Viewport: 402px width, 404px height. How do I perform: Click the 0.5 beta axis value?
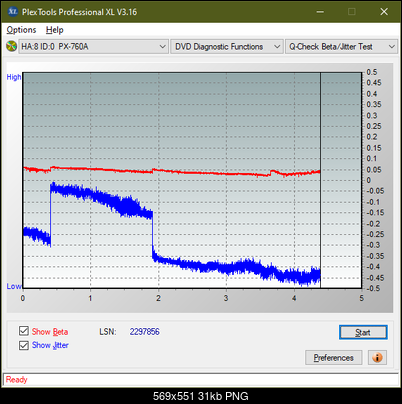pos(372,72)
